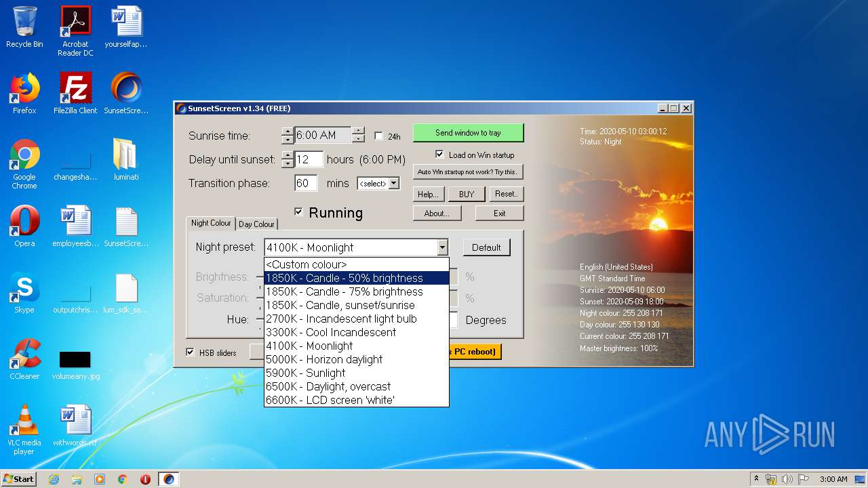The width and height of the screenshot is (868, 488).
Task: Open Windows Media Player taskbar icon
Action: [x=100, y=479]
